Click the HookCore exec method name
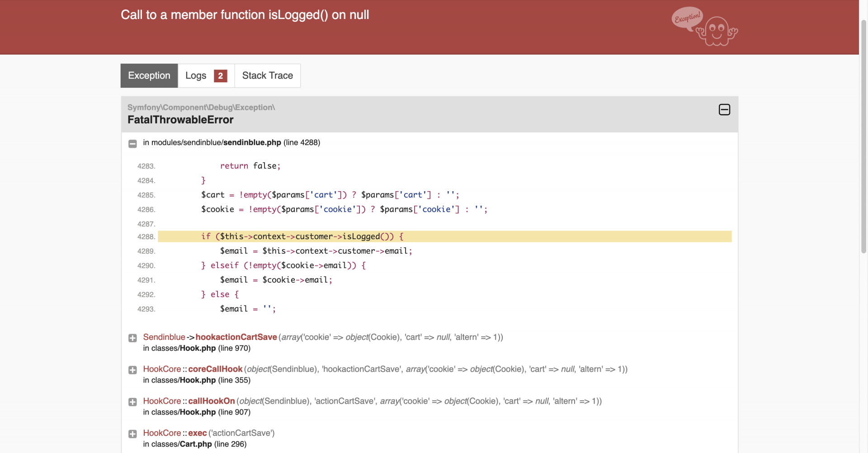This screenshot has height=453, width=868. [x=198, y=433]
